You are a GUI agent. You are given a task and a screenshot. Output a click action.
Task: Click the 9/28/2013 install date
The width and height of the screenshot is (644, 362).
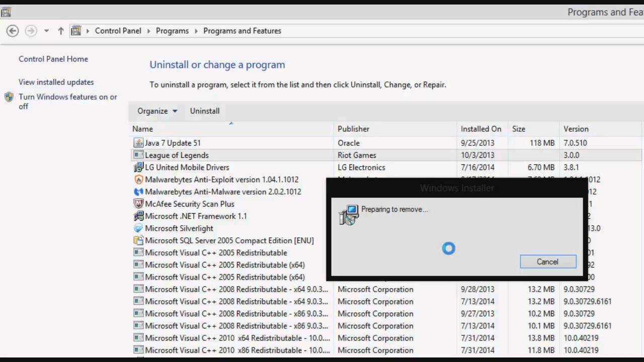click(x=477, y=289)
